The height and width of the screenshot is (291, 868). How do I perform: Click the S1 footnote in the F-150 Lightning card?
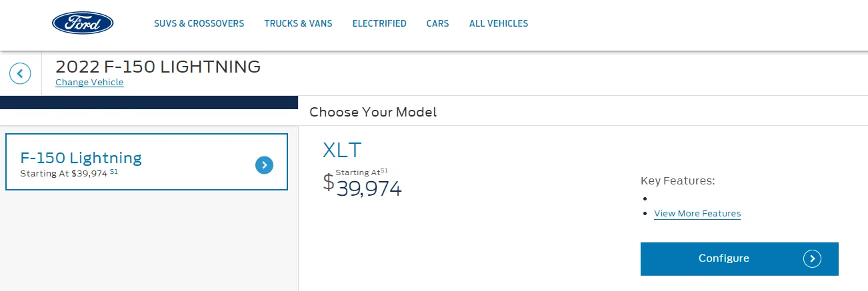click(114, 172)
